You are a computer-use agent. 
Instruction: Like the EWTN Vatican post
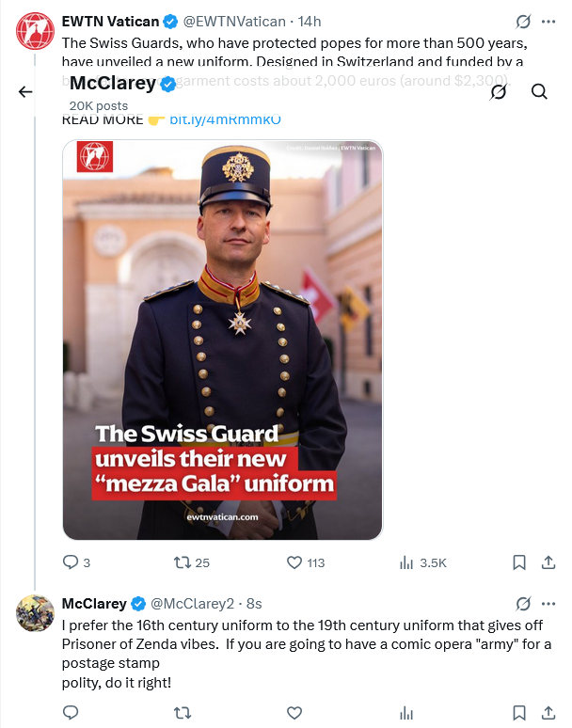[x=294, y=562]
